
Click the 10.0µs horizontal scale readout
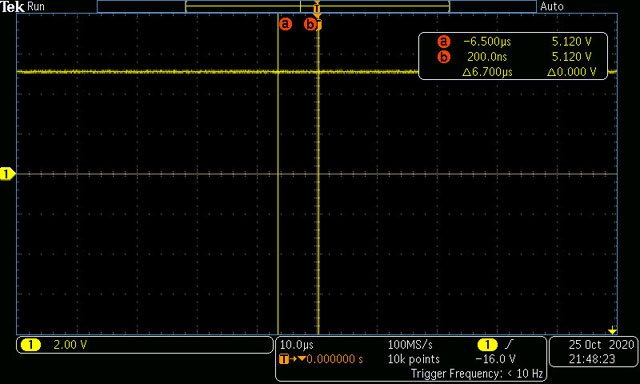click(296, 345)
